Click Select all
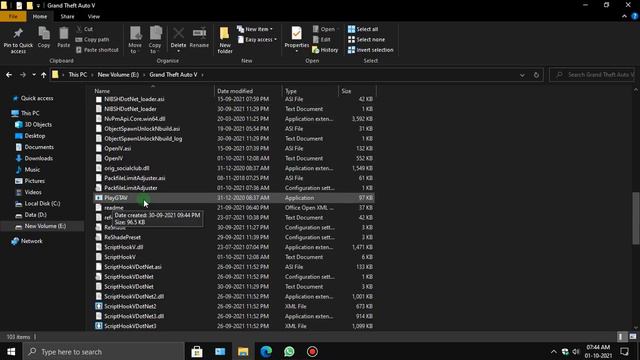Image resolution: width=640 pixels, height=360 pixels. 363,29
